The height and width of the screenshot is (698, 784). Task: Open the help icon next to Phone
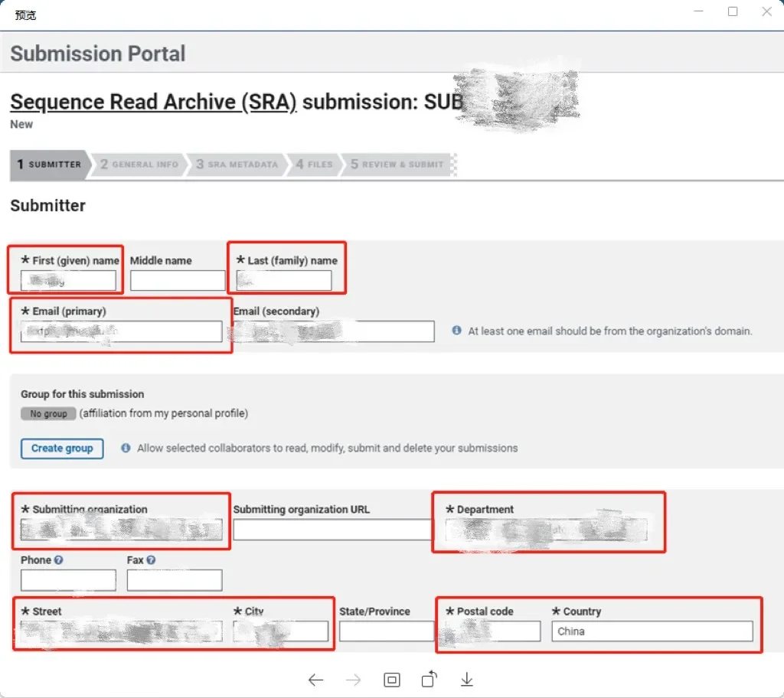(59, 560)
